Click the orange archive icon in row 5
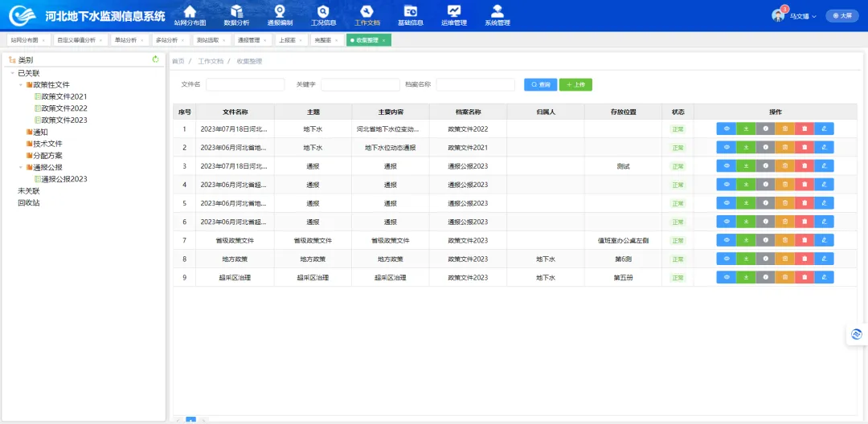 (784, 203)
